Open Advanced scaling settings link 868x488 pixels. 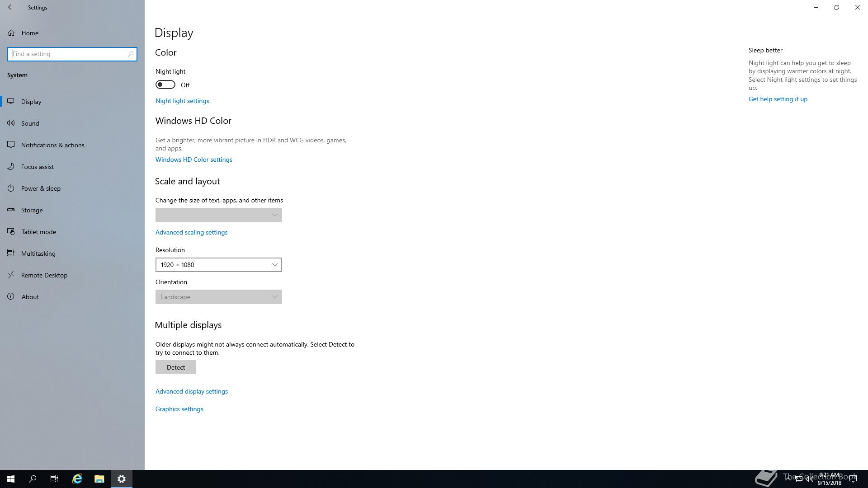point(192,232)
